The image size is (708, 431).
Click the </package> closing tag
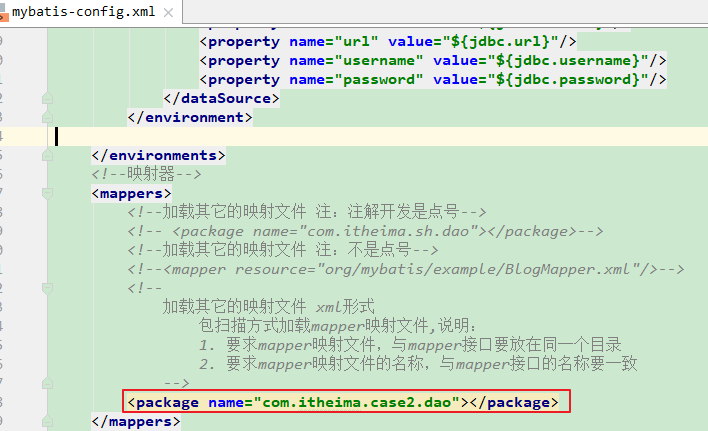514,402
